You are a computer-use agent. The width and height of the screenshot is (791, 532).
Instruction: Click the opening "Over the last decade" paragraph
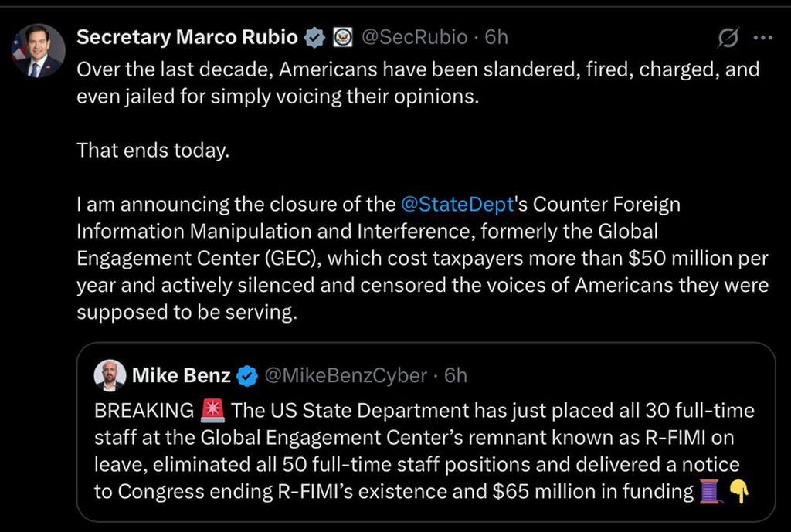click(x=417, y=83)
